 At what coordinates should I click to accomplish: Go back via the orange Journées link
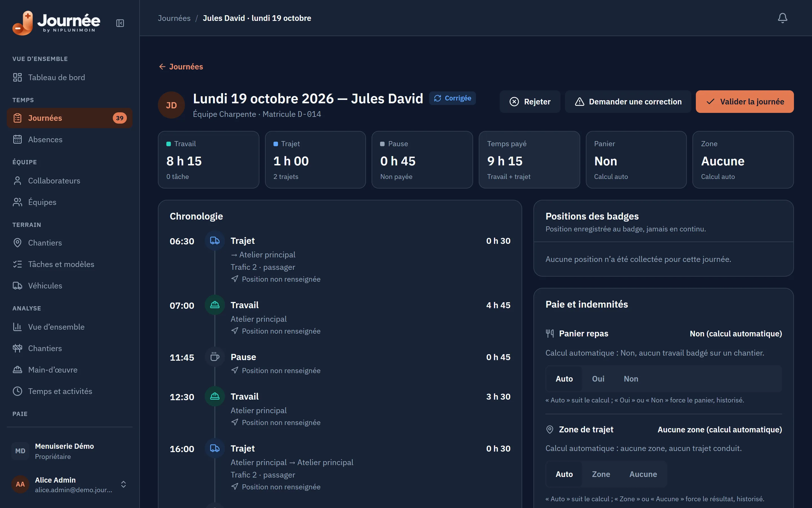pyautogui.click(x=181, y=67)
